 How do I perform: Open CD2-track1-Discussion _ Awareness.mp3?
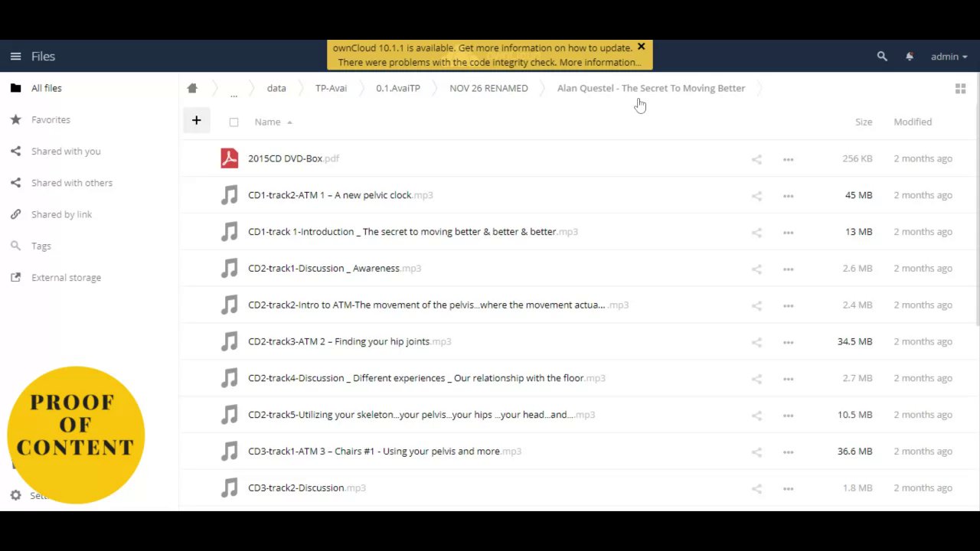(335, 268)
